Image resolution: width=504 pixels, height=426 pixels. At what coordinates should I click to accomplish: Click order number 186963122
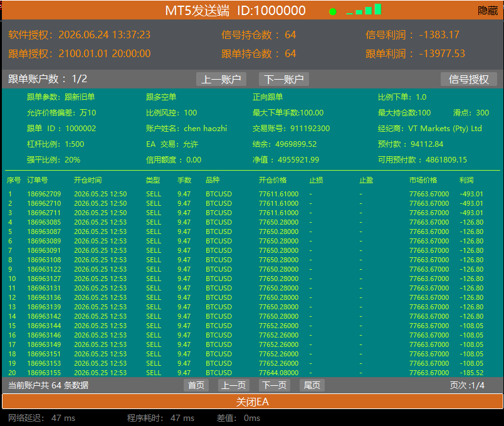(x=44, y=269)
